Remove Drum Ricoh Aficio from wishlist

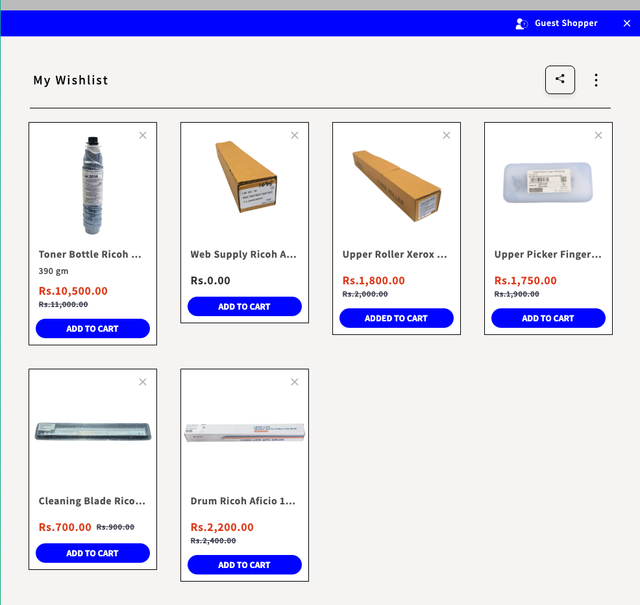pyautogui.click(x=294, y=382)
